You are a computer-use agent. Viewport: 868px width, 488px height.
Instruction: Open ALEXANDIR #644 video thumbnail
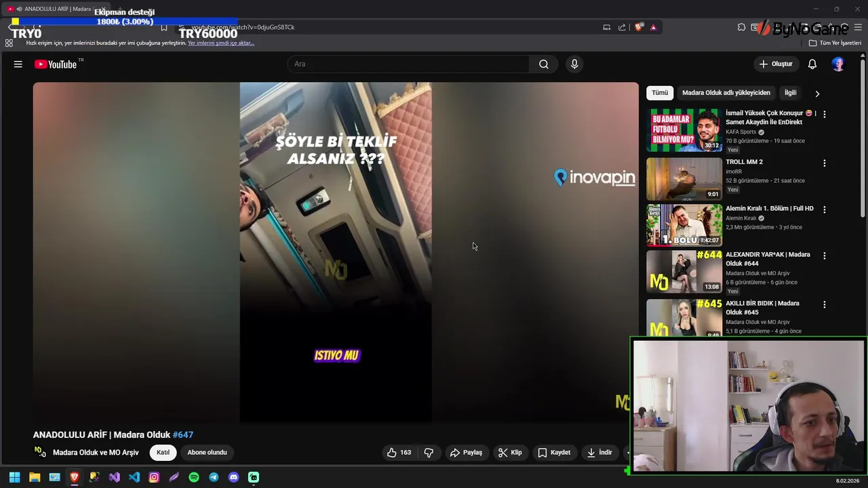click(684, 271)
